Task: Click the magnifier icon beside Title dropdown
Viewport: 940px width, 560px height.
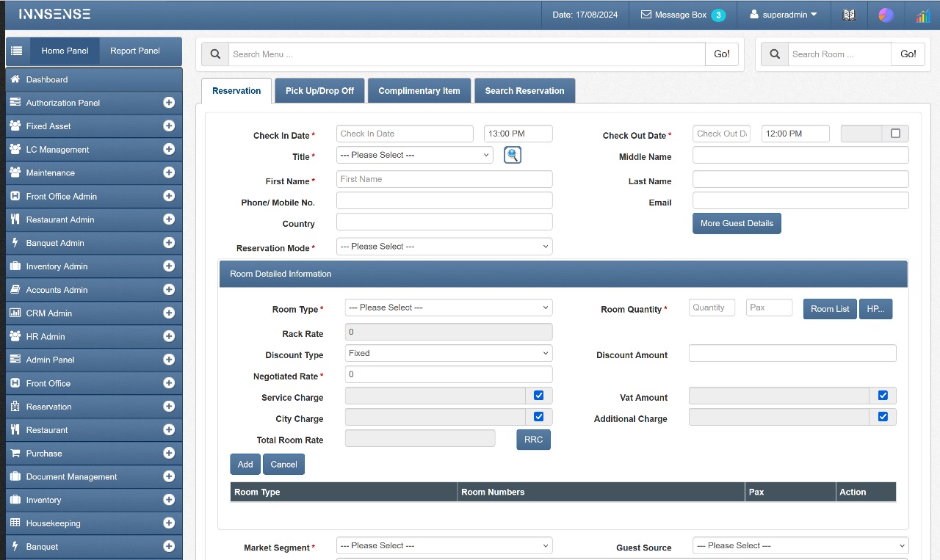Action: [512, 155]
